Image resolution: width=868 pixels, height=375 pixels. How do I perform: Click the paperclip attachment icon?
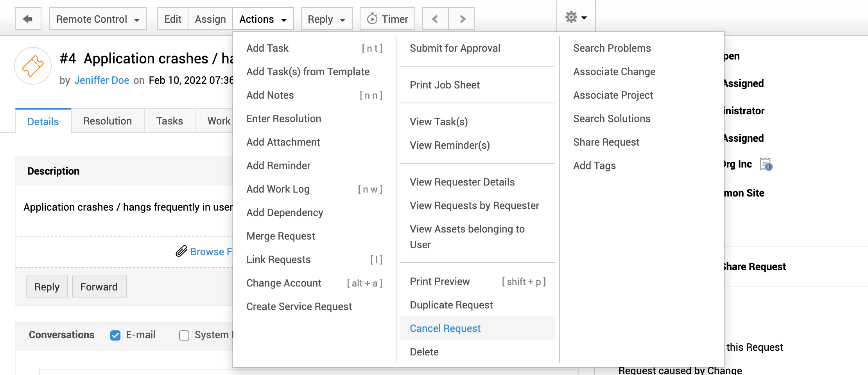click(x=181, y=251)
